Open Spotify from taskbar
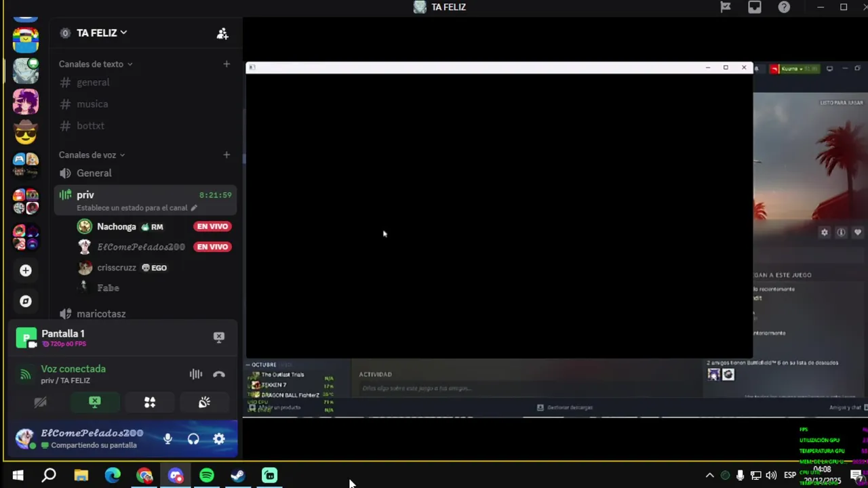 click(207, 476)
